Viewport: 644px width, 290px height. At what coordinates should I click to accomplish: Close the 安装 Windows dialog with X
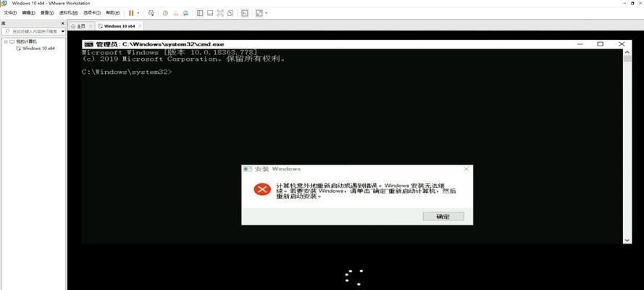tap(467, 169)
